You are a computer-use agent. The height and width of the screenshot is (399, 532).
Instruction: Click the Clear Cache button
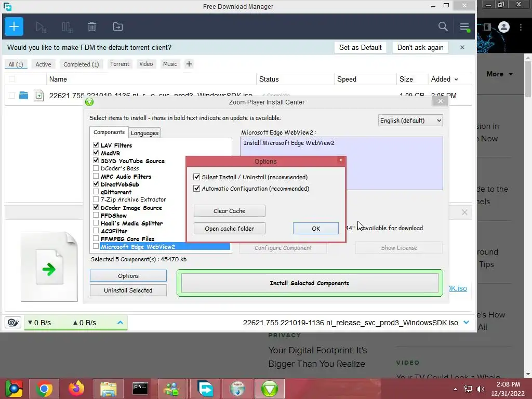[x=229, y=211]
